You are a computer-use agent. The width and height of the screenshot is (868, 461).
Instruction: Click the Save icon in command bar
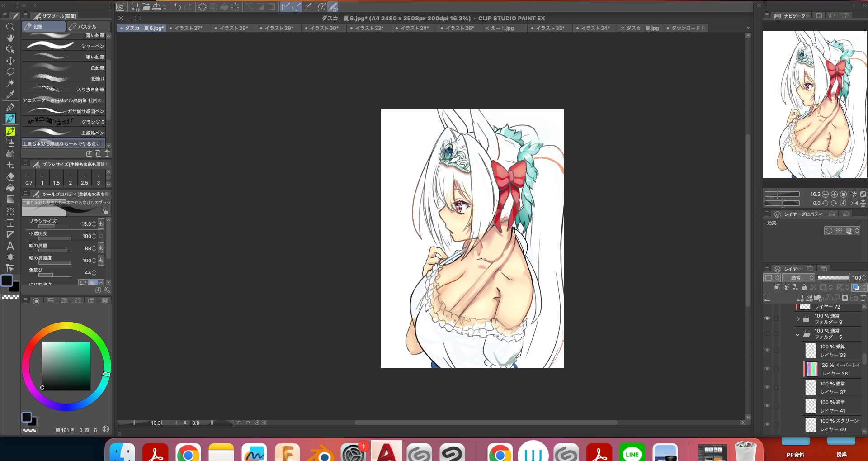point(156,7)
